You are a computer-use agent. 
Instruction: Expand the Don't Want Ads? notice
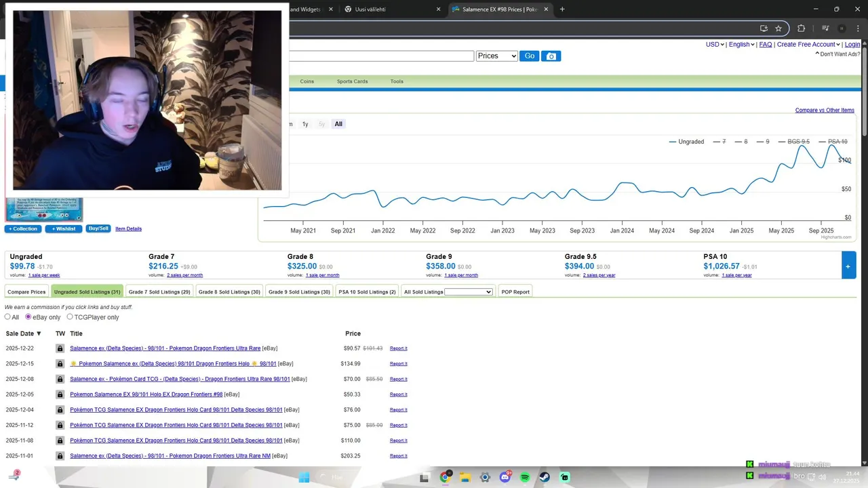pos(837,54)
